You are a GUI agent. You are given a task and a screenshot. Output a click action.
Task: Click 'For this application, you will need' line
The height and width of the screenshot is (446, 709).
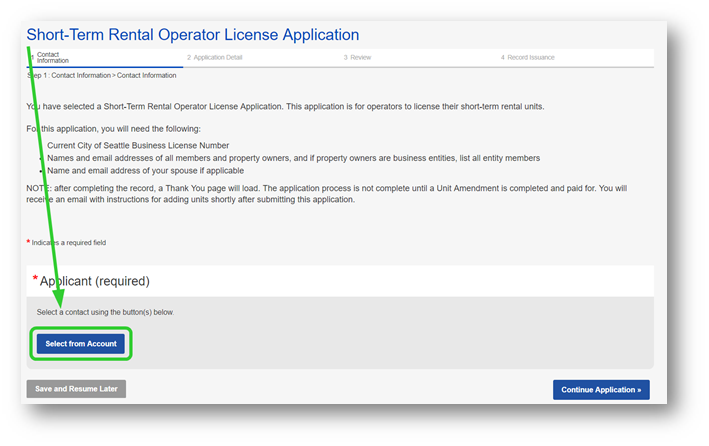click(x=115, y=129)
